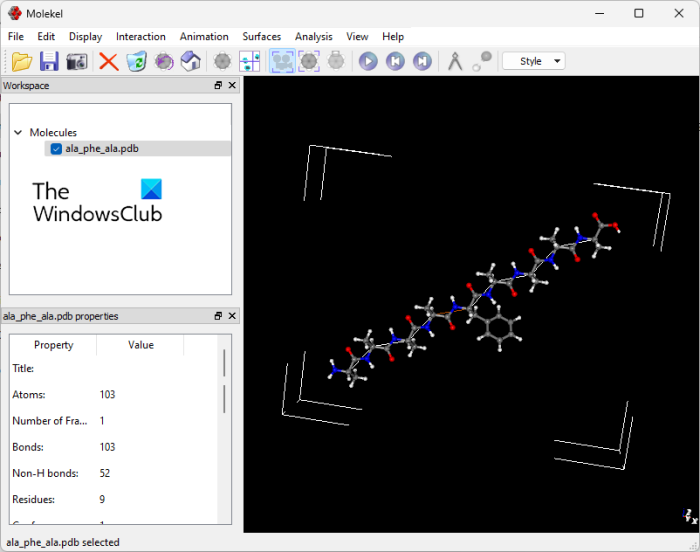The width and height of the screenshot is (700, 552).
Task: Open the Surfaces menu
Action: click(x=261, y=36)
